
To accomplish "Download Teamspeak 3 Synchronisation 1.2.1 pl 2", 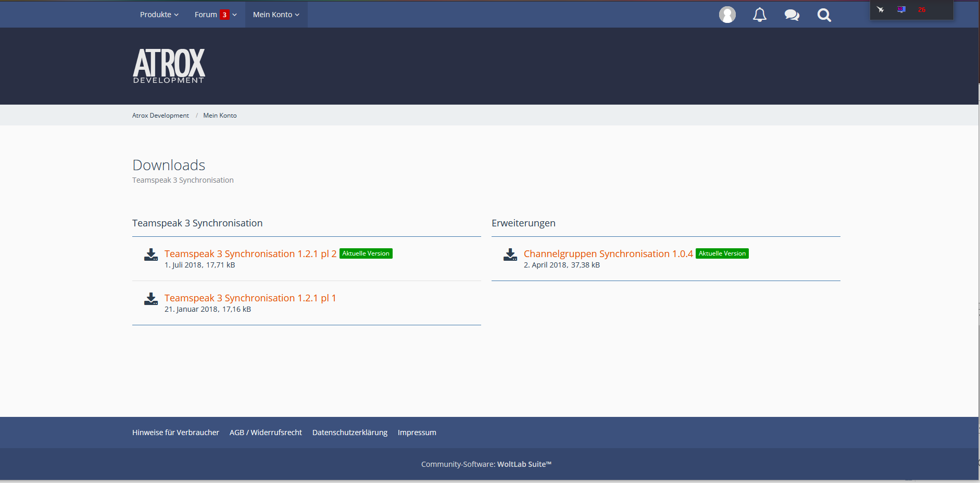I will (250, 254).
